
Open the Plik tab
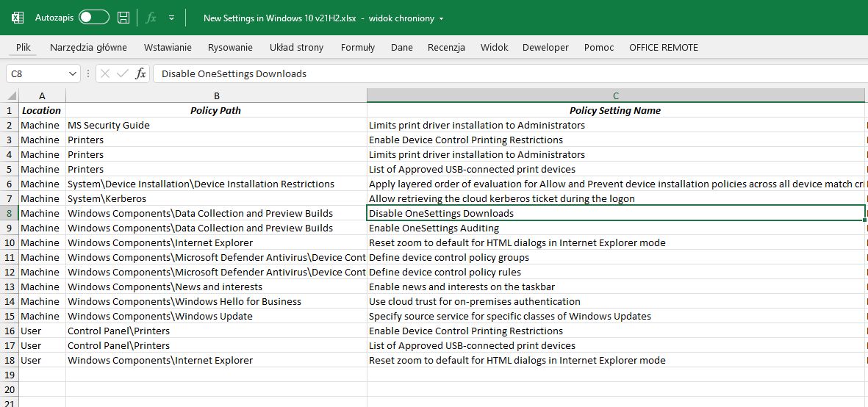pos(24,48)
